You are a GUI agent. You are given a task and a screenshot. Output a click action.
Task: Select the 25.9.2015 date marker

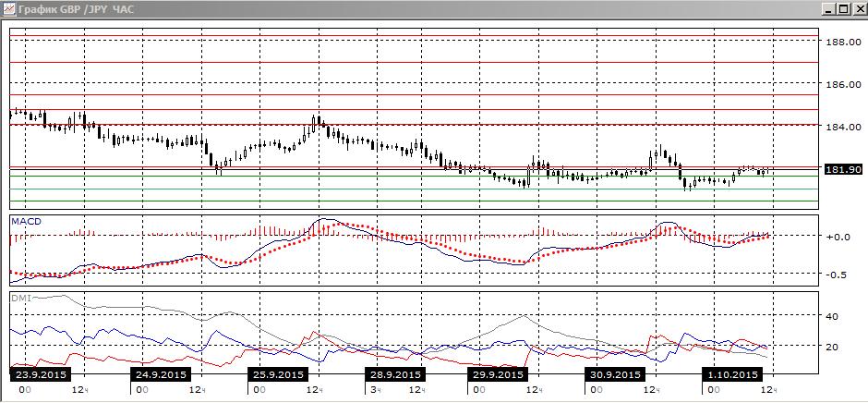click(x=277, y=374)
